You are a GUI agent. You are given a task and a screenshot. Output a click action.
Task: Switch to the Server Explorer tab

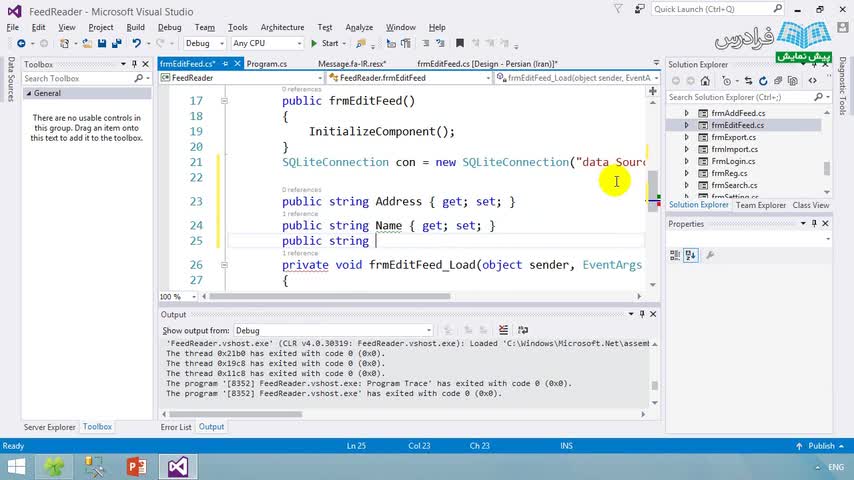click(x=50, y=427)
